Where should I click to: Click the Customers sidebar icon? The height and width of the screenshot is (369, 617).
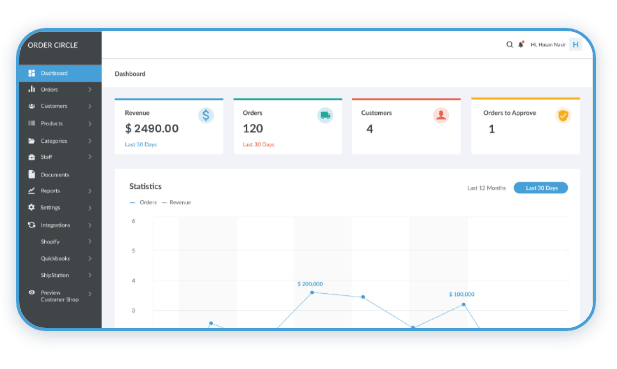(x=31, y=106)
